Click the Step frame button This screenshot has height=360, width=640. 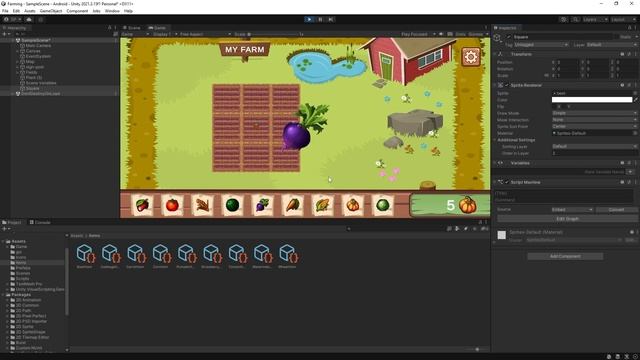tap(331, 19)
